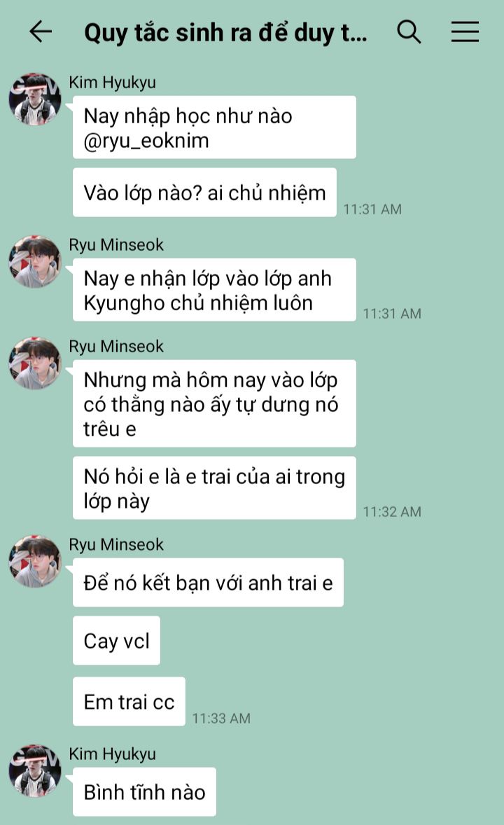Tap Ryu Minseok's avatar beside 'Nhưng mà hôm nay'
The width and height of the screenshot is (504, 825).
pos(35,363)
